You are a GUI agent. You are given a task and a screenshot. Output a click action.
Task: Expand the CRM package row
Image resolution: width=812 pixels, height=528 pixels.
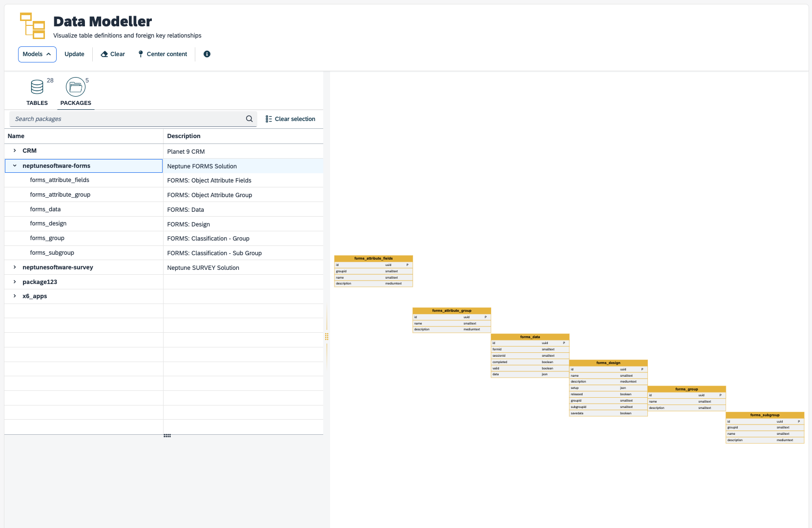pyautogui.click(x=15, y=151)
